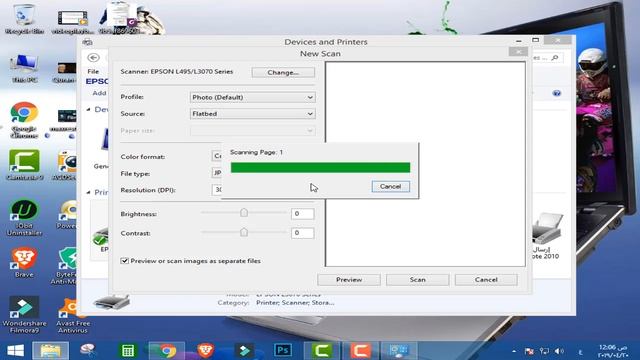Open the green Camtasia taskbar icon
This screenshot has width=640, height=360.
click(322, 351)
